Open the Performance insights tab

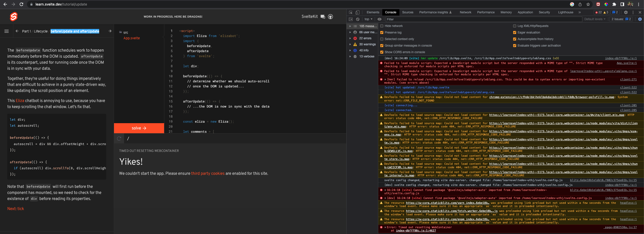click(x=435, y=12)
